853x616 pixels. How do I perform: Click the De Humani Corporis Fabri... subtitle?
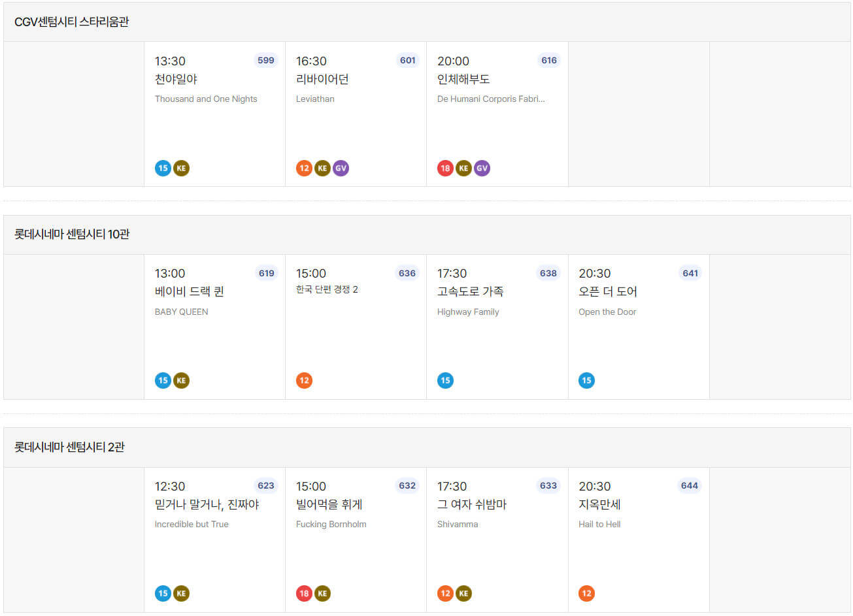click(x=491, y=99)
